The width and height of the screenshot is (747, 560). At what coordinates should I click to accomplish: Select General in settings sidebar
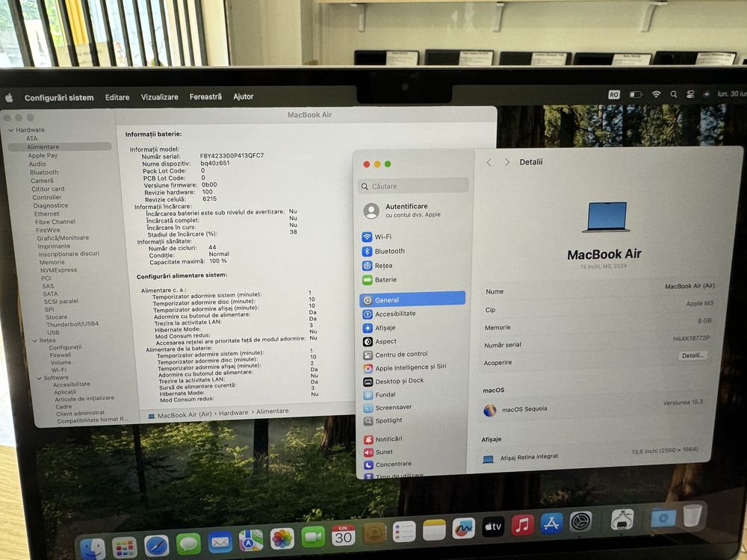pos(412,299)
